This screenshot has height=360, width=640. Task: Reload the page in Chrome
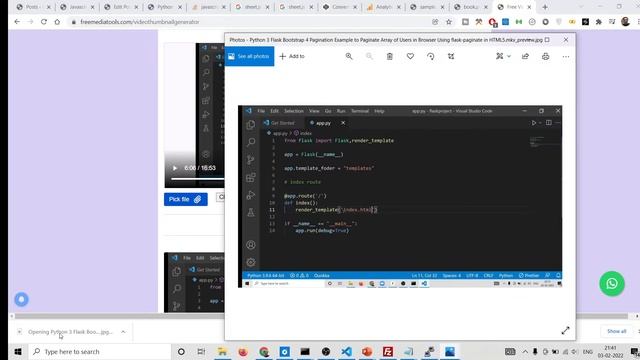click(44, 22)
